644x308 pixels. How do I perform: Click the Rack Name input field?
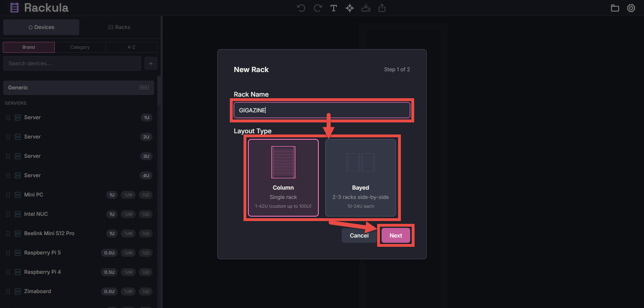[x=322, y=110]
